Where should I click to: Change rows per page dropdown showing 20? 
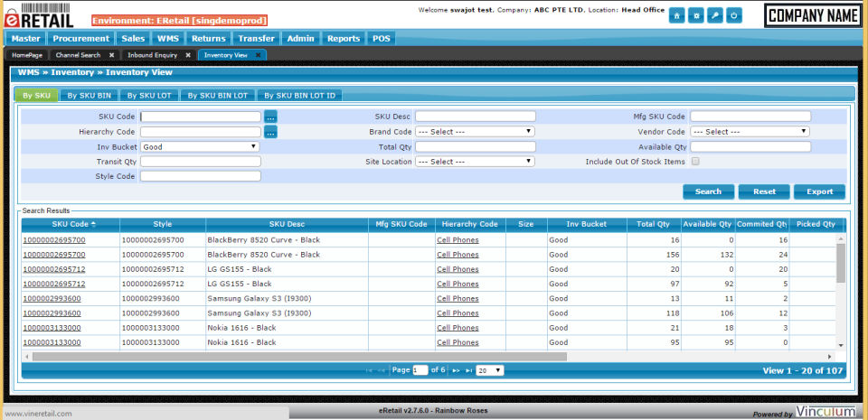point(490,370)
